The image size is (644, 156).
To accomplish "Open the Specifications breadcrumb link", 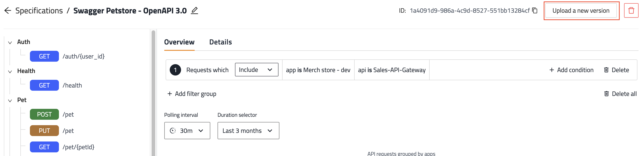I will point(39,10).
